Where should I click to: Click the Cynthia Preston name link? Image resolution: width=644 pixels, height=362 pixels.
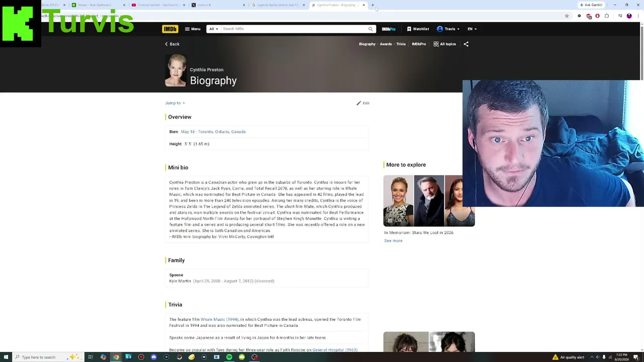(x=207, y=70)
